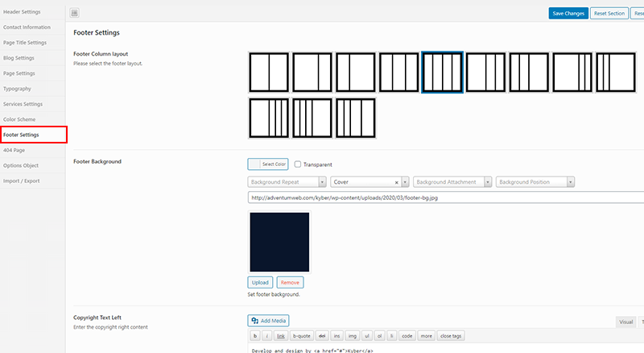Remove the footer background image
Image resolution: width=644 pixels, height=353 pixels.
tap(290, 283)
